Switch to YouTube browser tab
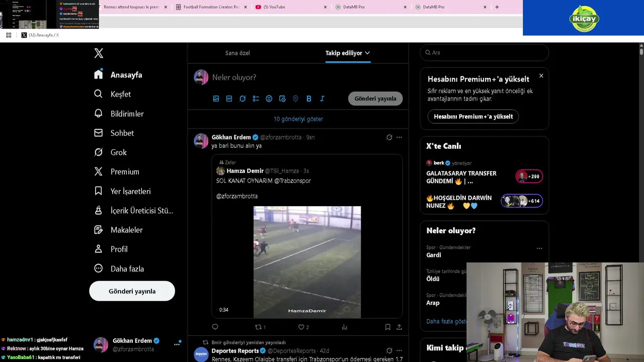Viewport: 644px width, 362px height. click(287, 7)
